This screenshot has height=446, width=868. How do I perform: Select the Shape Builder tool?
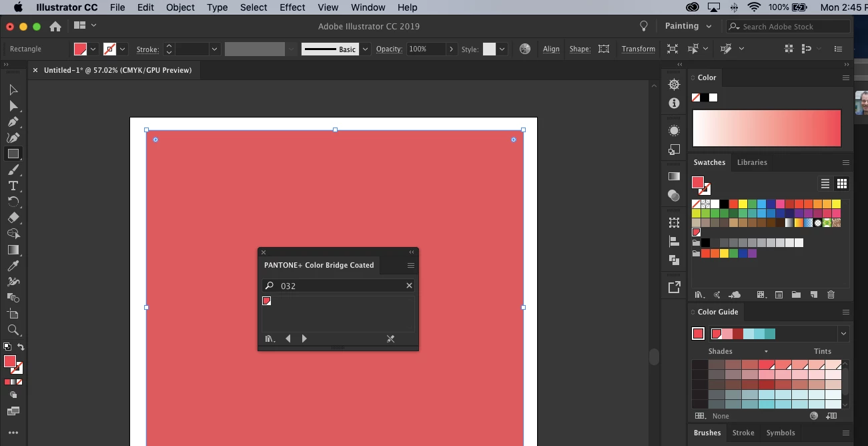(x=13, y=234)
